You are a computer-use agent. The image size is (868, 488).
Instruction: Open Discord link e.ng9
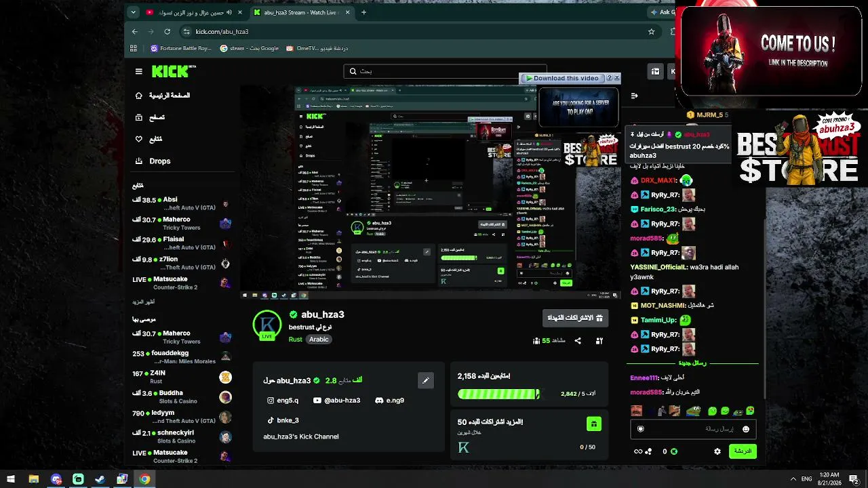coord(390,401)
